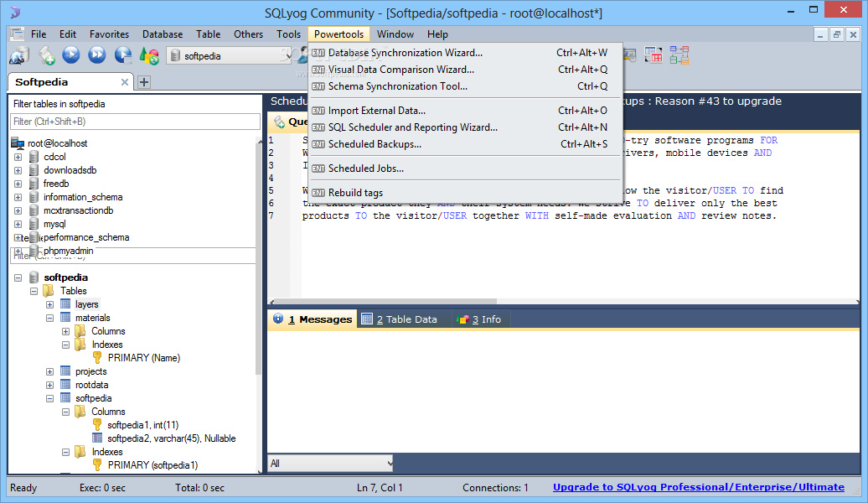Open the query builder tables toolbar icon

654,54
